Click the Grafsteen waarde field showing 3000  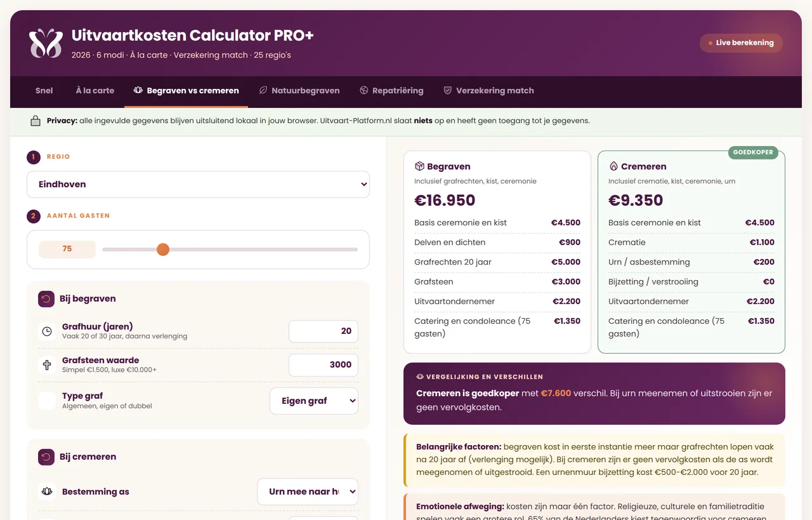pos(324,364)
